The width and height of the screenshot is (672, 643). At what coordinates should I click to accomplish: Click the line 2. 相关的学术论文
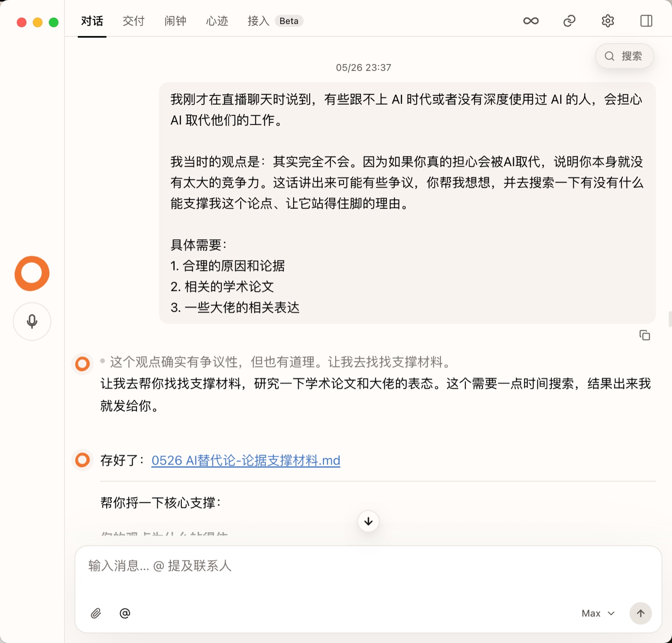(222, 286)
